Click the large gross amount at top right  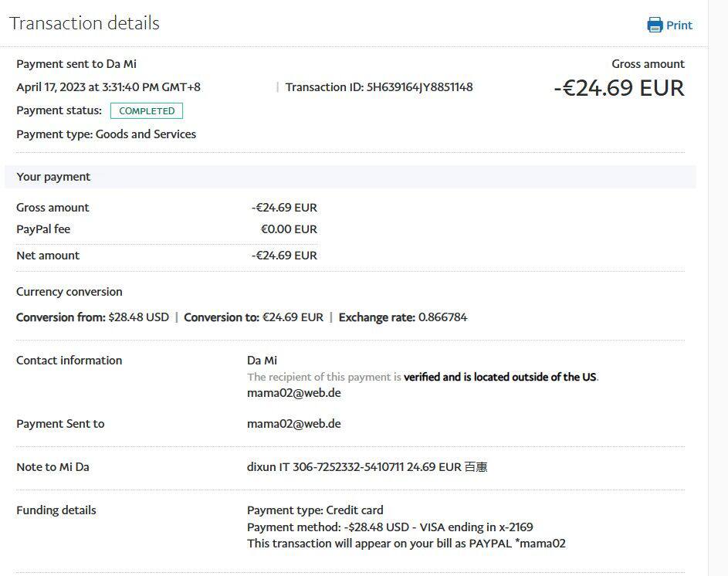click(618, 88)
